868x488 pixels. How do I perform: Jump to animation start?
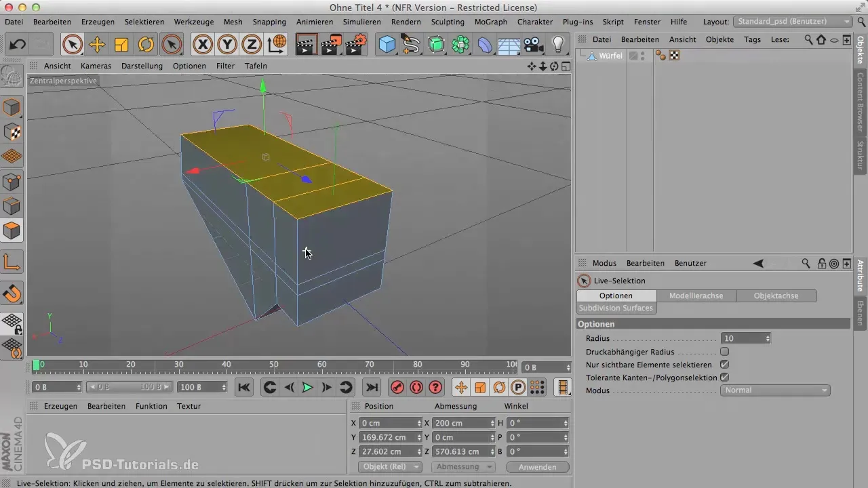point(244,387)
